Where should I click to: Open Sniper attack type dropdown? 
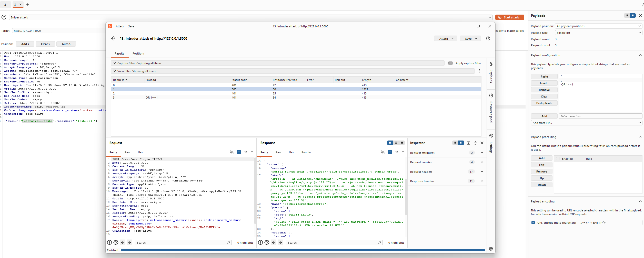click(251, 17)
